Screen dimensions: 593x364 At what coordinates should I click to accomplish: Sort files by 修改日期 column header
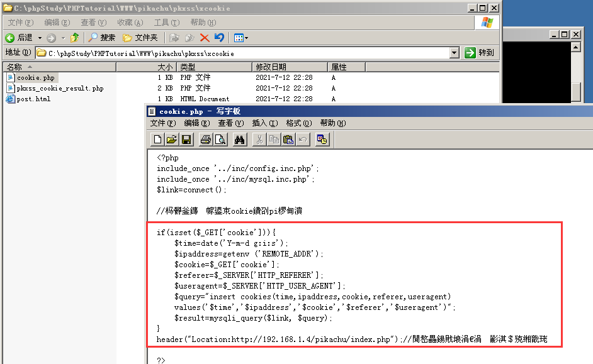[271, 67]
